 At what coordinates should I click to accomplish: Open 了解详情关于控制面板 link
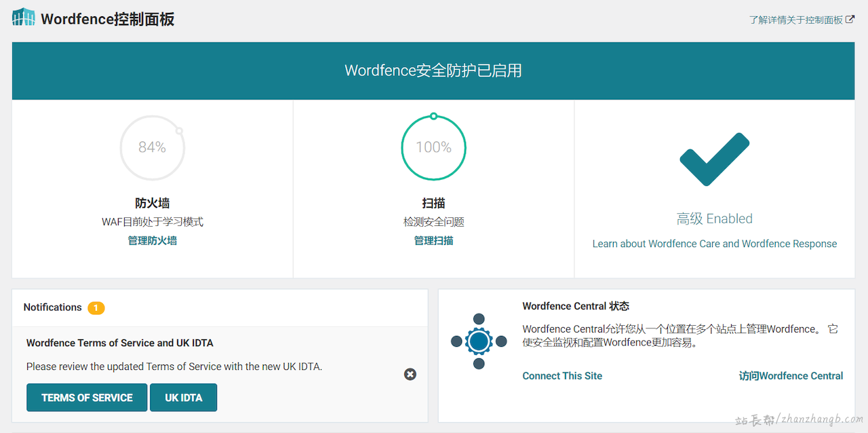pyautogui.click(x=796, y=20)
